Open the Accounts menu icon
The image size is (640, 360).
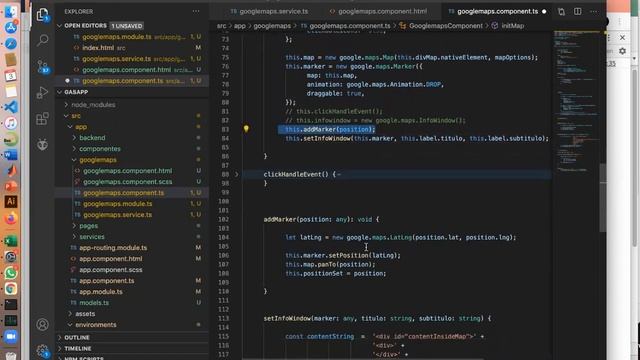click(x=42, y=324)
